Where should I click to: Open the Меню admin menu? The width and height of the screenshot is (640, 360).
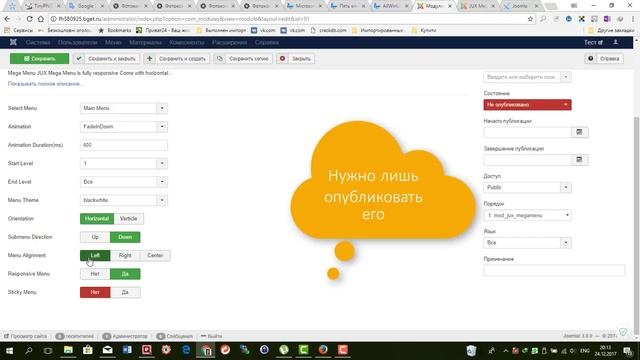coord(113,42)
